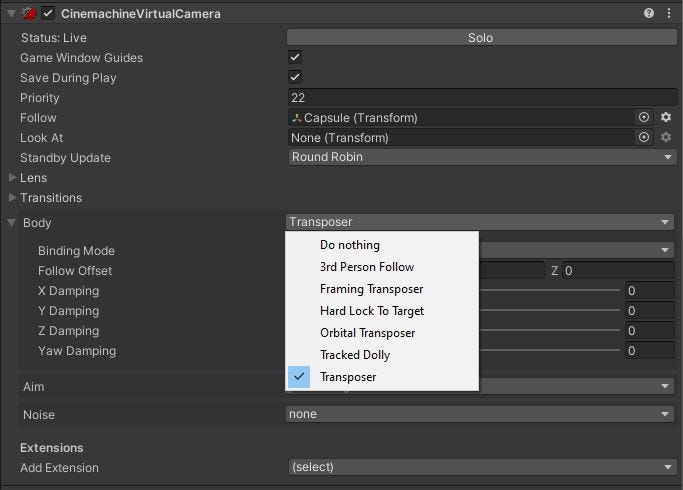Expand the Transitions section
Screen dimensions: 683x490
pos(12,197)
